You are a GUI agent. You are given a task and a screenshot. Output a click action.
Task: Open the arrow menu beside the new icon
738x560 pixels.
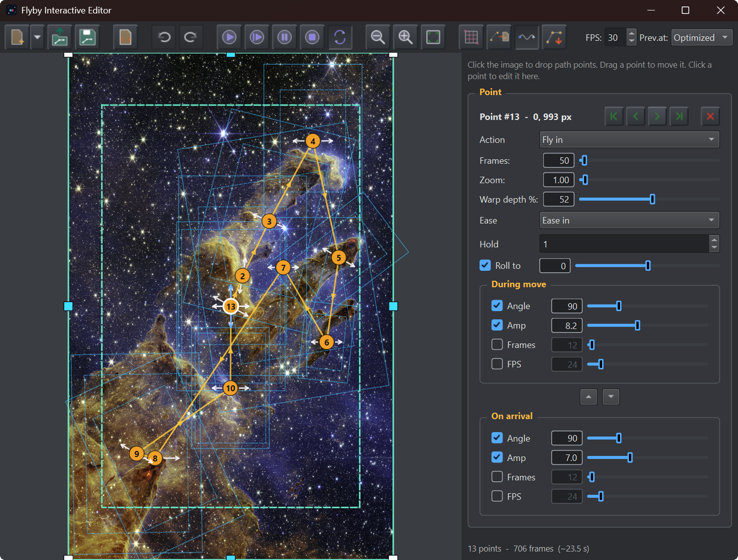(37, 37)
